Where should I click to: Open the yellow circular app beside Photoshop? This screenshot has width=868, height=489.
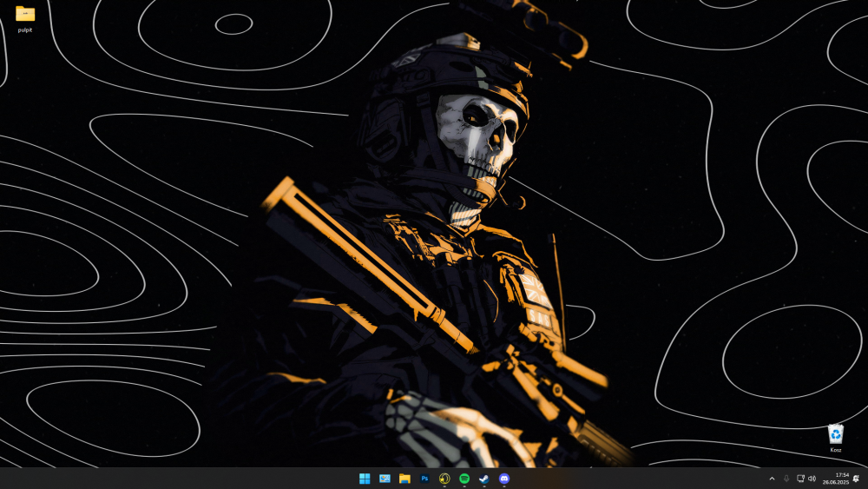pos(444,479)
